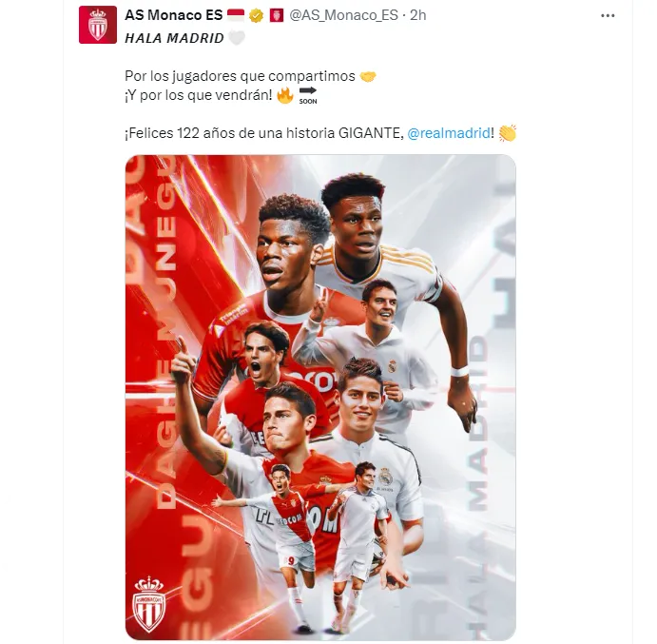This screenshot has height=644, width=657.
Task: Click the HALA MADRID headline text
Action: (174, 38)
